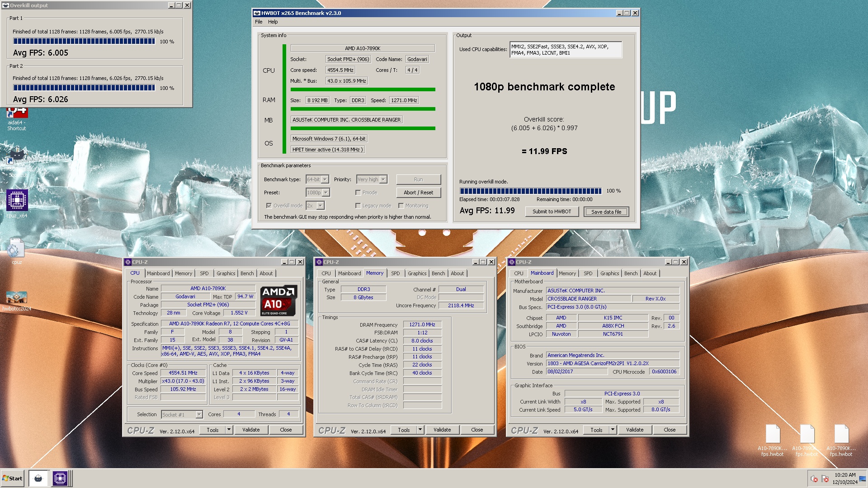The image size is (868, 488).
Task: Open the cpuz_x64 desktop icon
Action: tap(17, 204)
